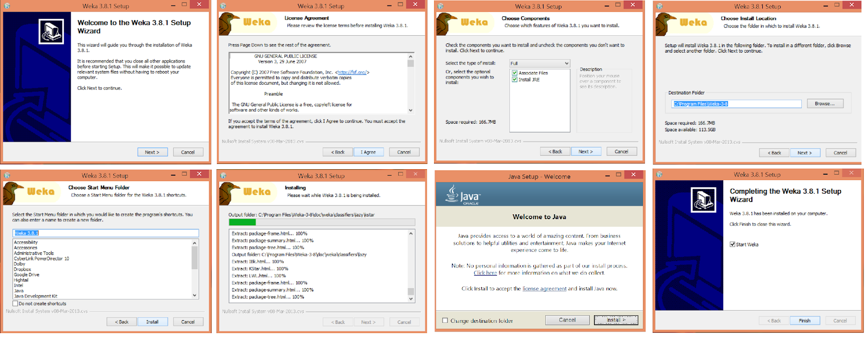The height and width of the screenshot is (338, 868).
Task: Click Finish in the Completing wizard
Action: [805, 321]
